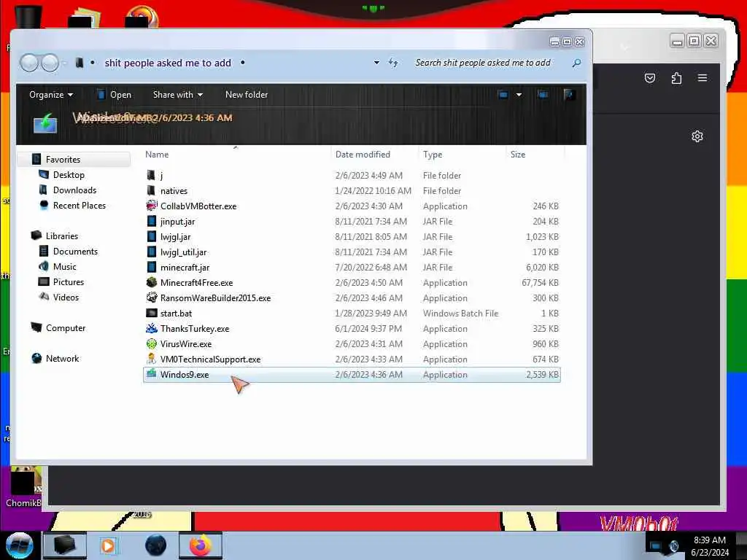Select Network in the navigation pane
The image size is (747, 560).
point(63,358)
